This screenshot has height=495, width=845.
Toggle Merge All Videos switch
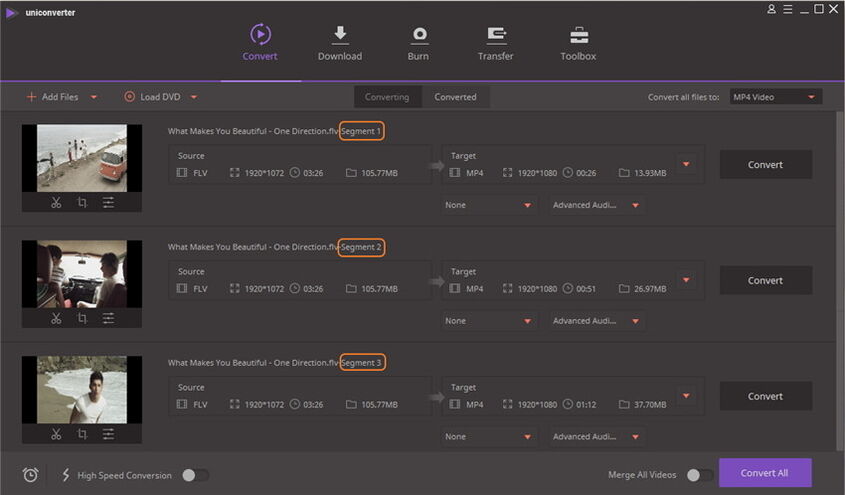[700, 475]
